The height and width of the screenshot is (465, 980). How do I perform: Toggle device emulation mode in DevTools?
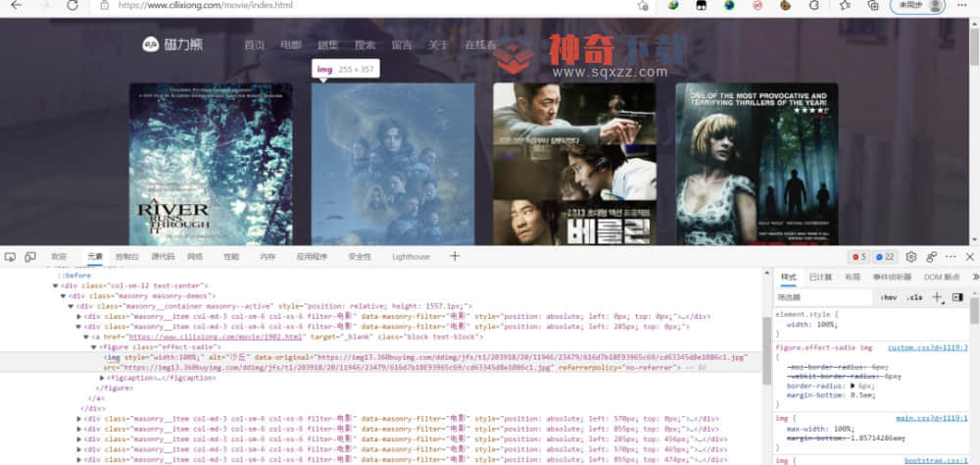coord(30,257)
